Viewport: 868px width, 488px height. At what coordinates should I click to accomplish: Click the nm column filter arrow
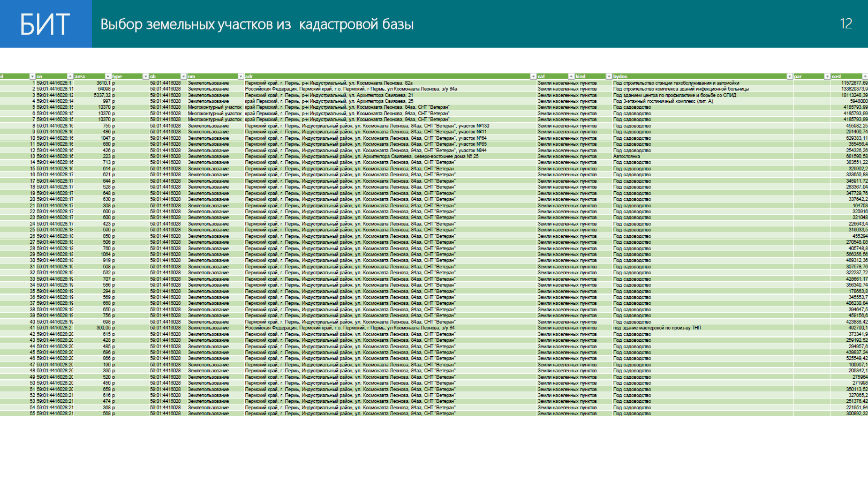(240, 77)
